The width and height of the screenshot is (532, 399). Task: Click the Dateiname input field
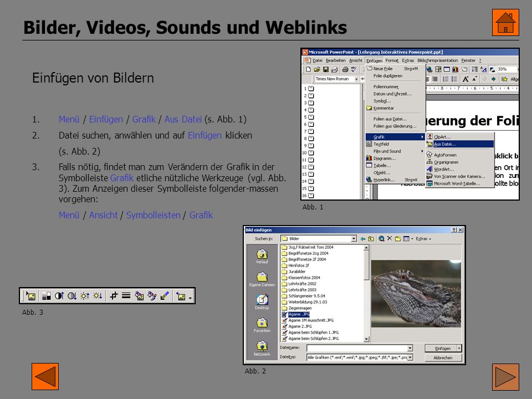[357, 348]
